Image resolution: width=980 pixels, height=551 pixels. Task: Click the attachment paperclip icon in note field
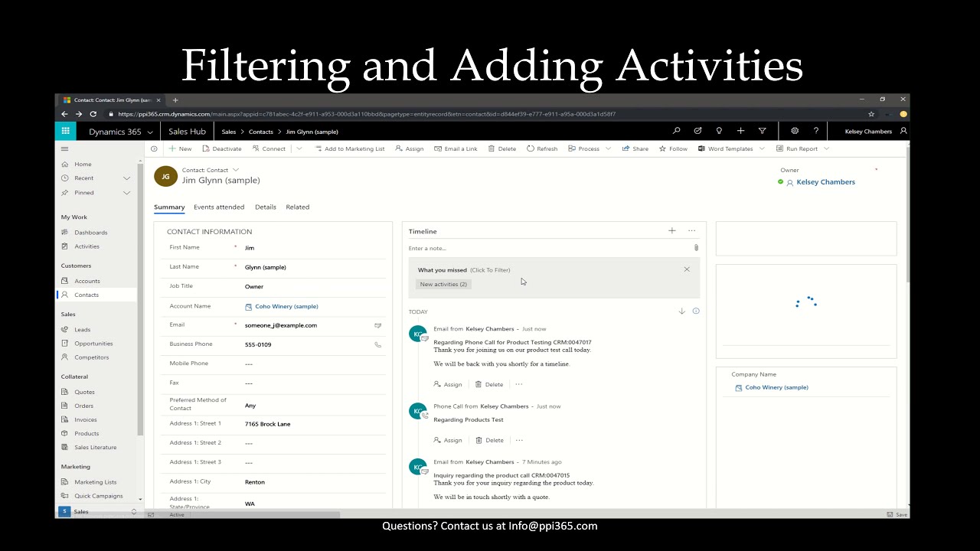click(x=696, y=248)
